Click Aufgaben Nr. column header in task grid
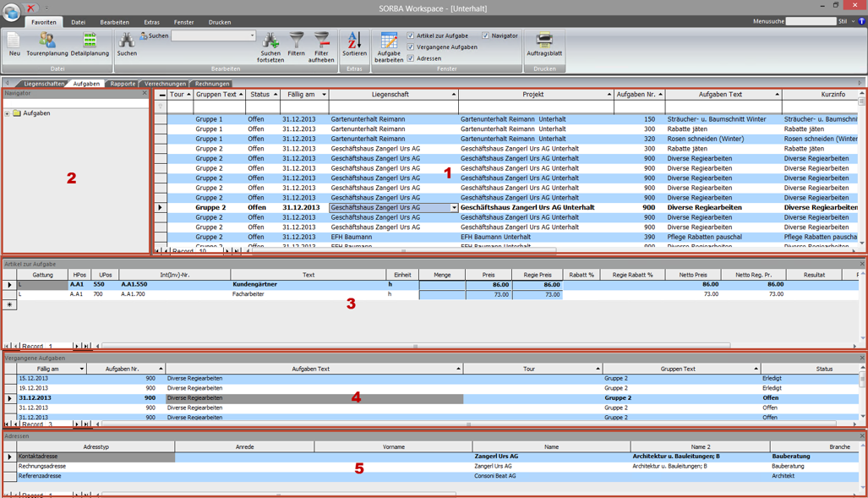This screenshot has height=498, width=868. pyautogui.click(x=639, y=95)
